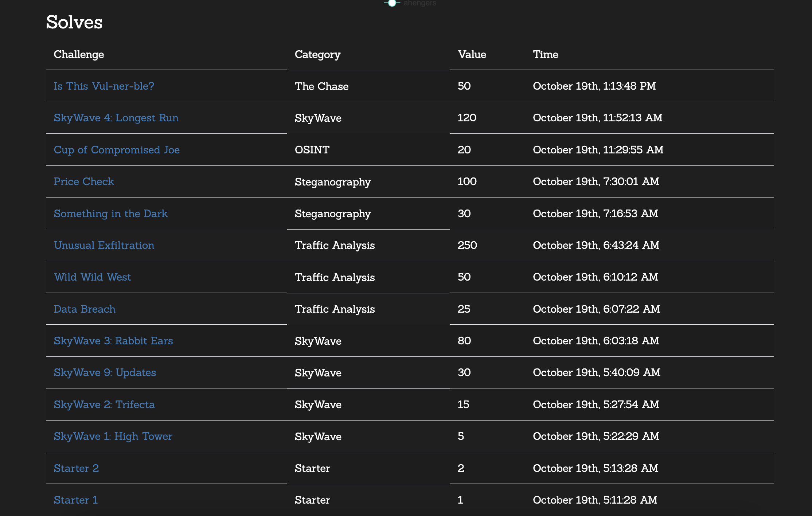Click the Challenge column header
The height and width of the screenshot is (516, 812).
click(79, 54)
